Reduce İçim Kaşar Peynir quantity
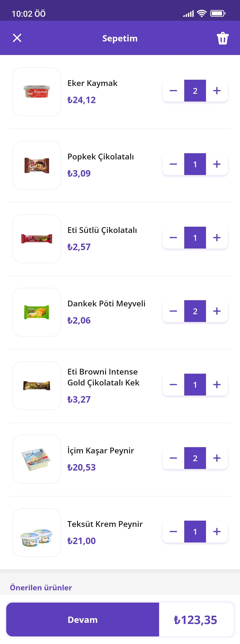The height and width of the screenshot is (644, 240). point(173,458)
